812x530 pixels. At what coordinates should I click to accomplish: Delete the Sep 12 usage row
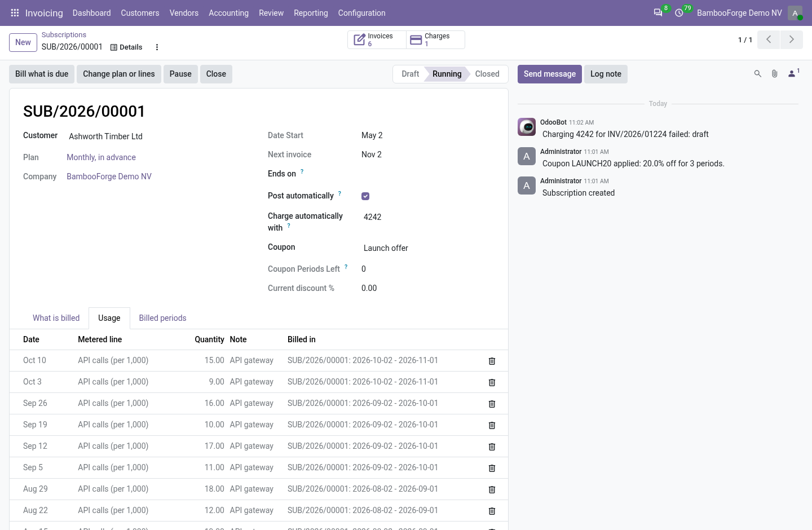tap(492, 447)
